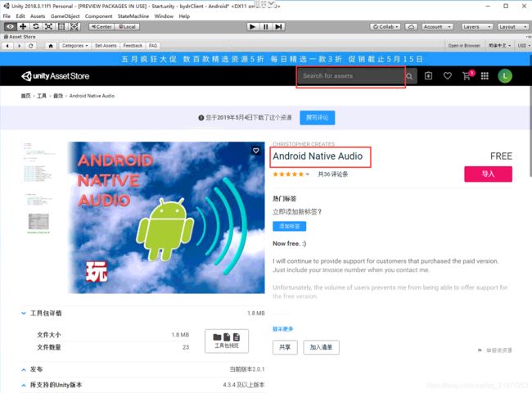Open the cloud Services button
532x393 pixels.
tap(411, 27)
